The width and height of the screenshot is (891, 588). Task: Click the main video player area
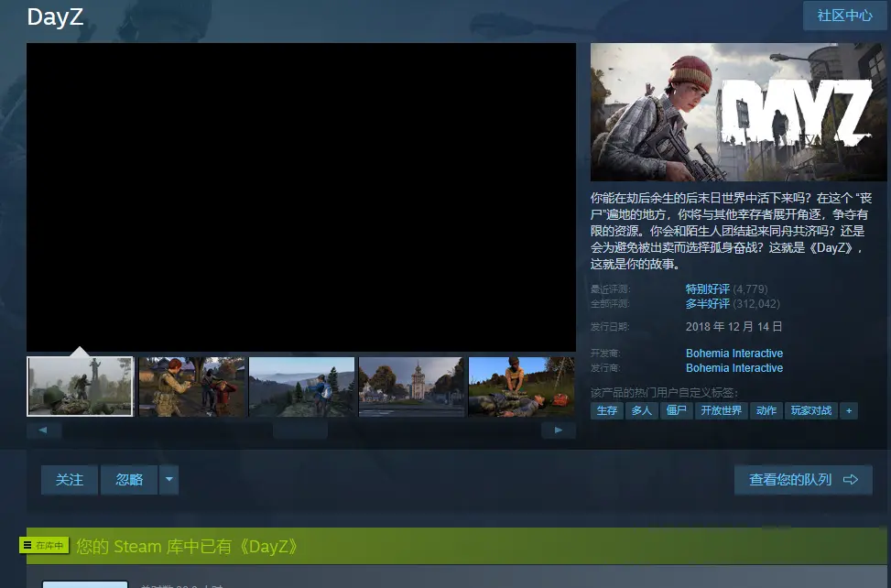(301, 197)
